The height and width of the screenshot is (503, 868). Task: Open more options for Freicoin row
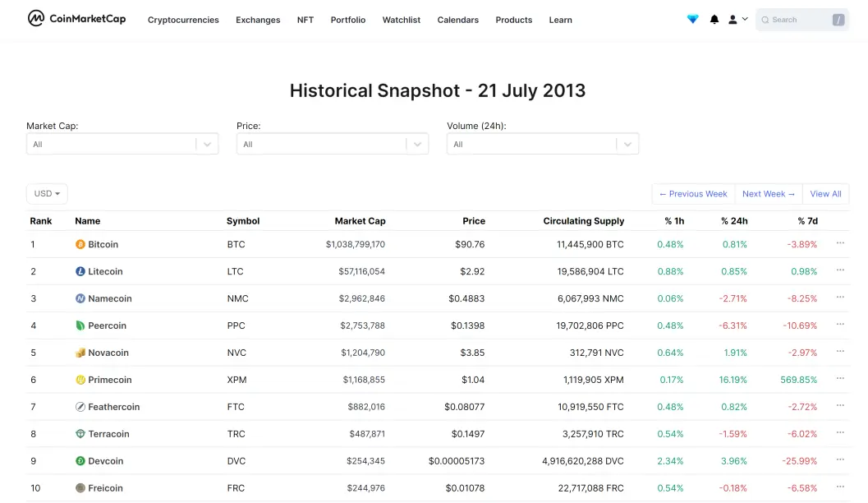coord(840,487)
